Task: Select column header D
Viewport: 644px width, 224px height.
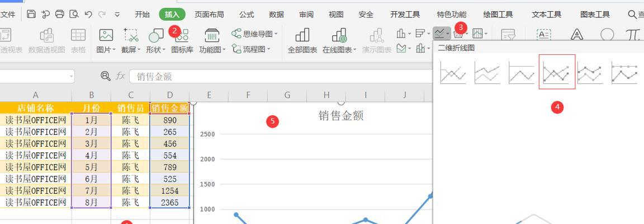Action: tap(169, 96)
